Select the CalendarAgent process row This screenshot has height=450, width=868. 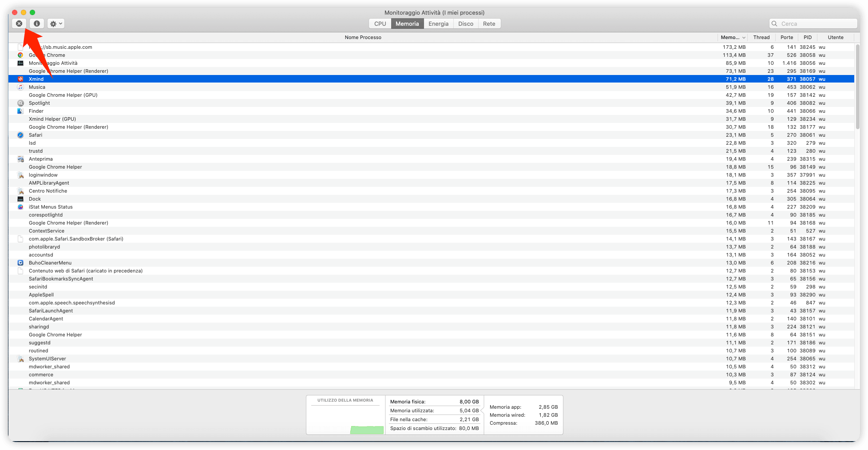431,319
